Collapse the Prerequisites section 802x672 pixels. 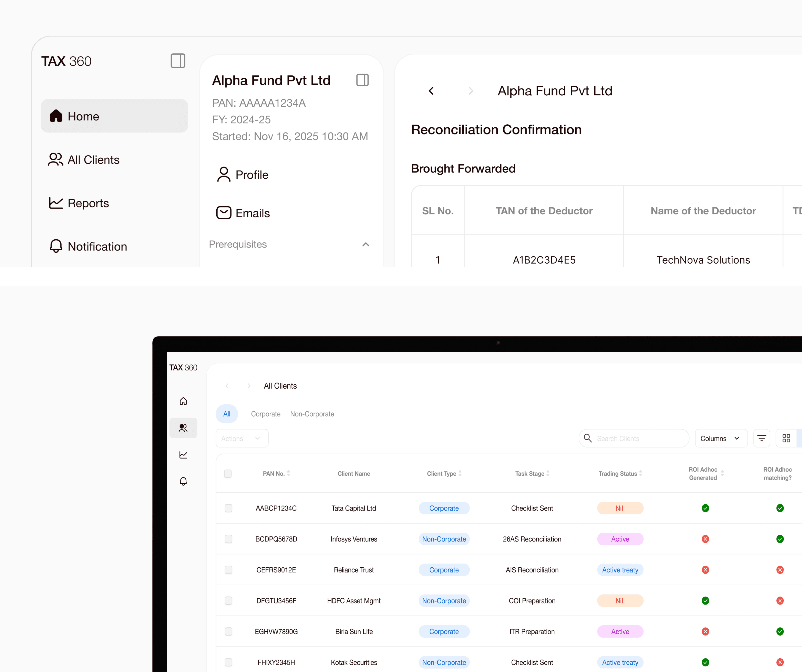coord(366,244)
